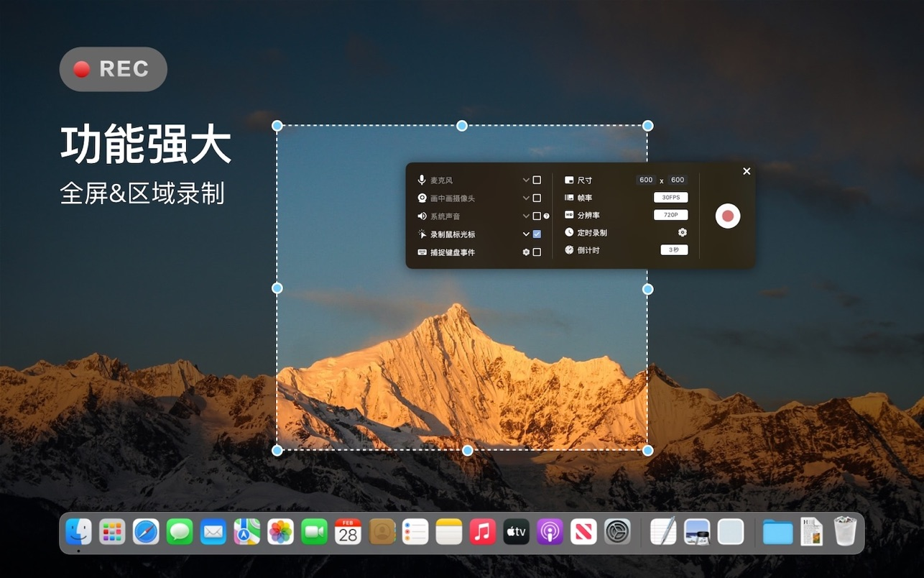The image size is (924, 578).
Task: Uncheck the 录制鼠标光标 checkbox
Action: coord(535,234)
